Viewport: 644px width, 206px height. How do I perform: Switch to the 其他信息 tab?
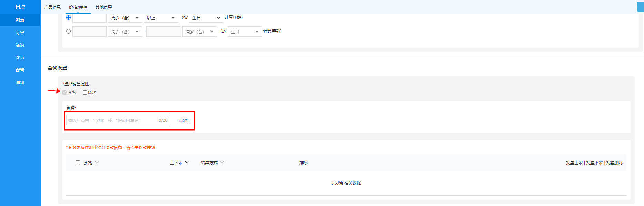(x=104, y=7)
